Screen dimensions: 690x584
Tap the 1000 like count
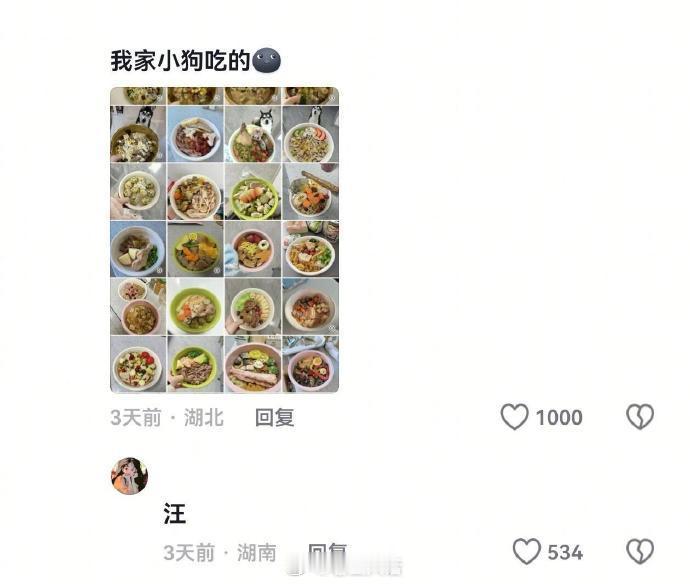coord(559,417)
